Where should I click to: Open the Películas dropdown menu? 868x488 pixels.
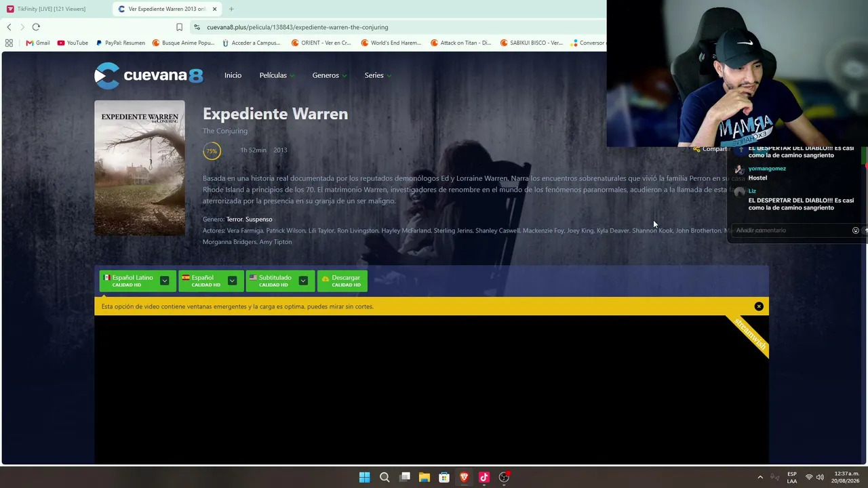(x=277, y=75)
